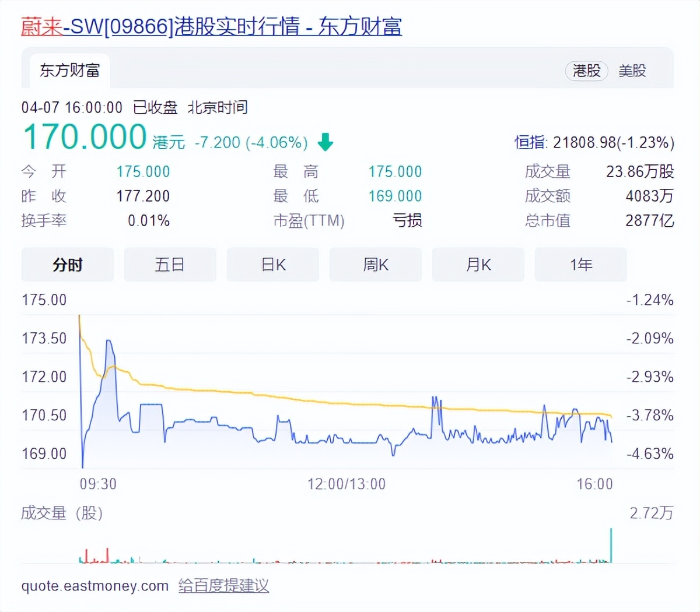Click the -2.09% percent axis label
Image resolution: width=700 pixels, height=612 pixels.
(x=650, y=338)
